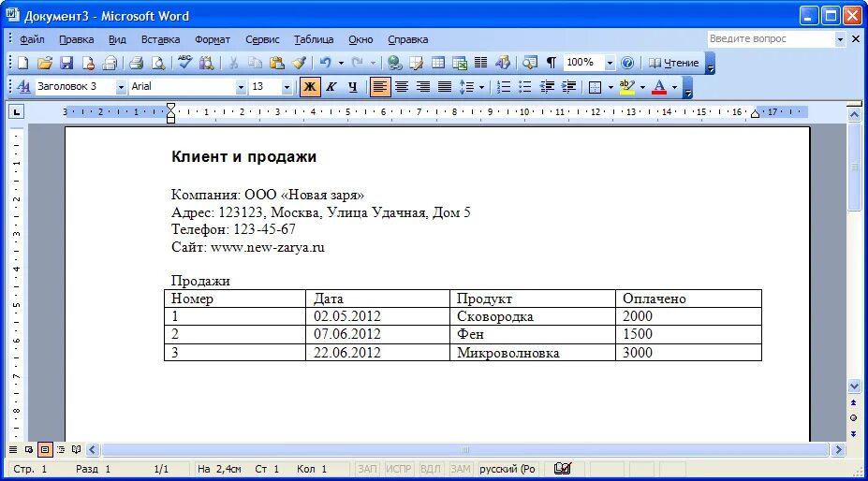Switch to normal view button
This screenshot has height=481, width=868.
point(13,449)
